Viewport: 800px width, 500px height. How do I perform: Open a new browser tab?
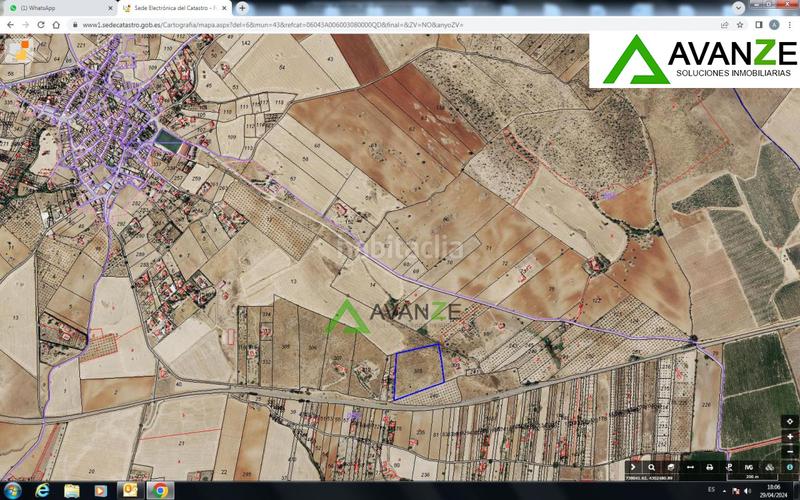pyautogui.click(x=242, y=7)
